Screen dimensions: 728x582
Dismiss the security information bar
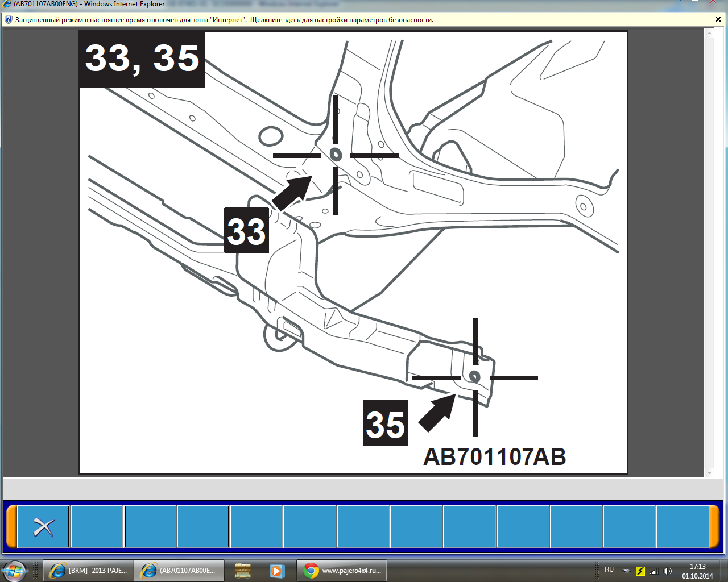click(718, 20)
